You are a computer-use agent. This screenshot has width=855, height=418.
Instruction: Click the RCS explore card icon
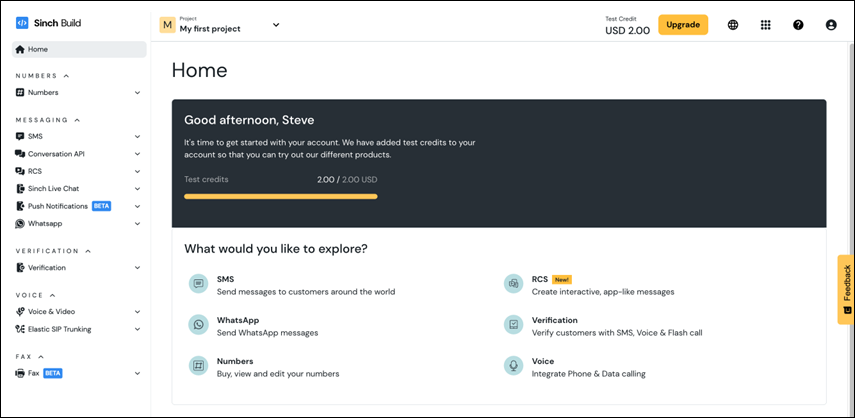[513, 284]
